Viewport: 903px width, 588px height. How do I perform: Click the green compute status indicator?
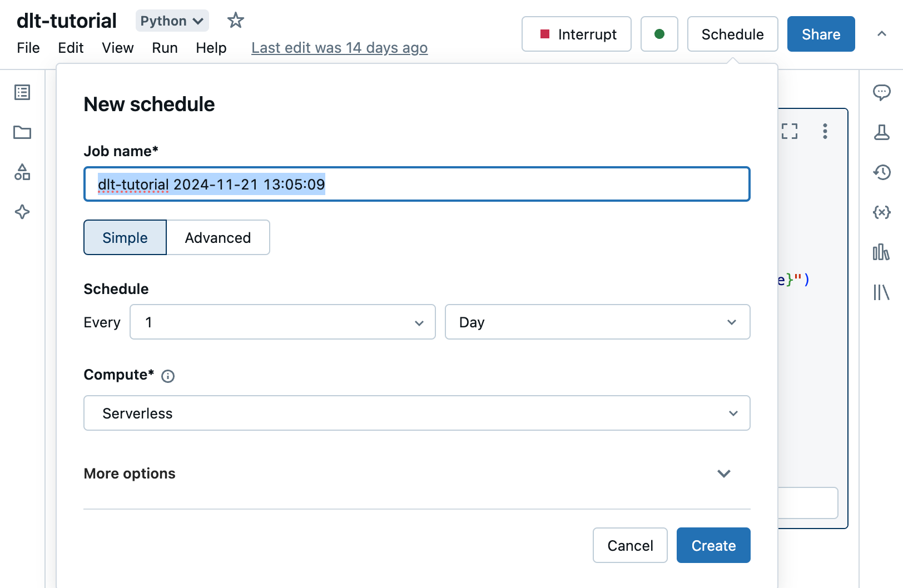click(659, 34)
